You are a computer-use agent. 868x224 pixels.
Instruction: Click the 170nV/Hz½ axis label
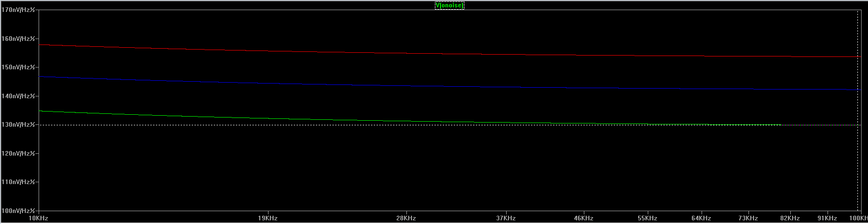[18, 10]
